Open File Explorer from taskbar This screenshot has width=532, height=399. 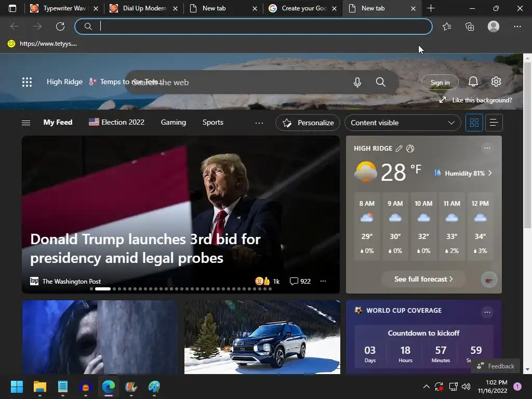39,387
